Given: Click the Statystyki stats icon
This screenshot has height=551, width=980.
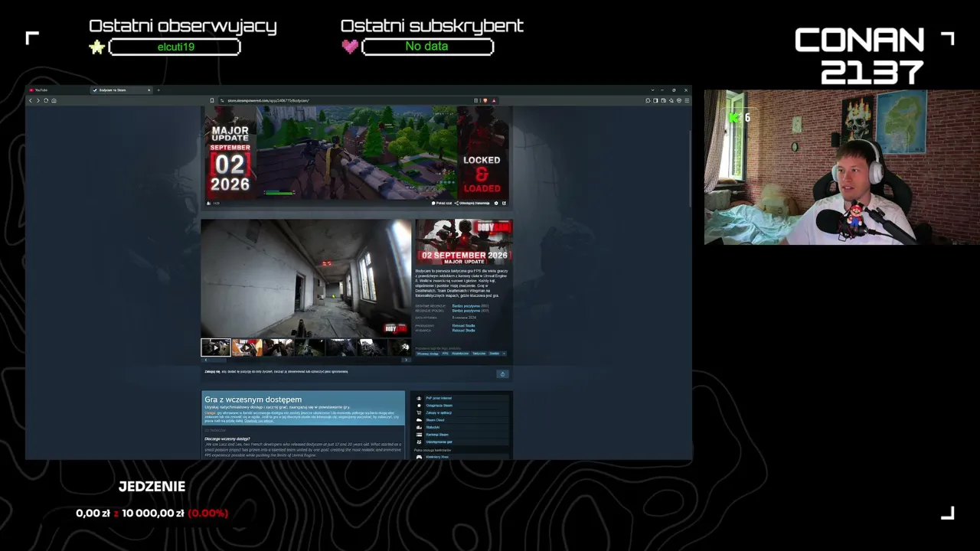Looking at the screenshot, I should [x=419, y=427].
